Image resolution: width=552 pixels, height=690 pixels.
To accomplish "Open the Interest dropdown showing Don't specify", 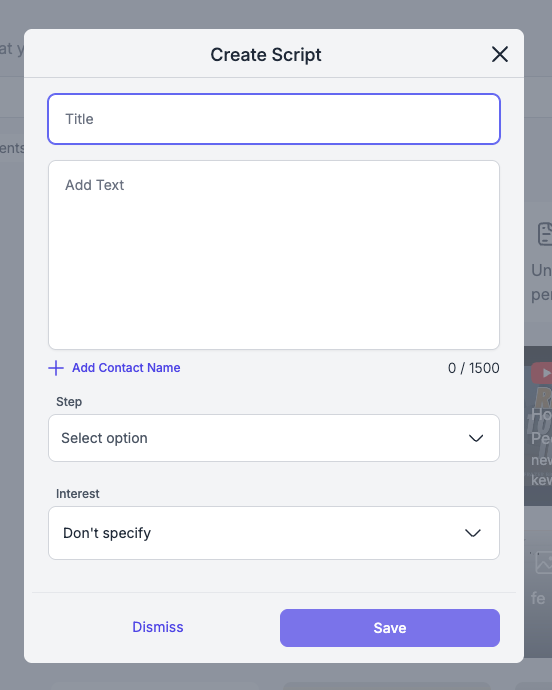I will coord(274,533).
